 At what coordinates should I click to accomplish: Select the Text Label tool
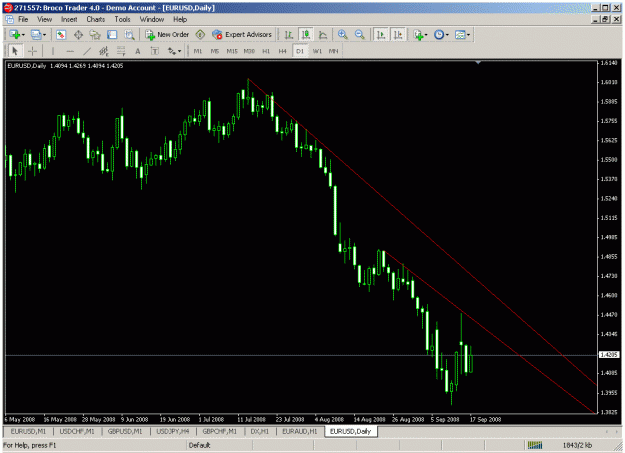click(x=155, y=51)
